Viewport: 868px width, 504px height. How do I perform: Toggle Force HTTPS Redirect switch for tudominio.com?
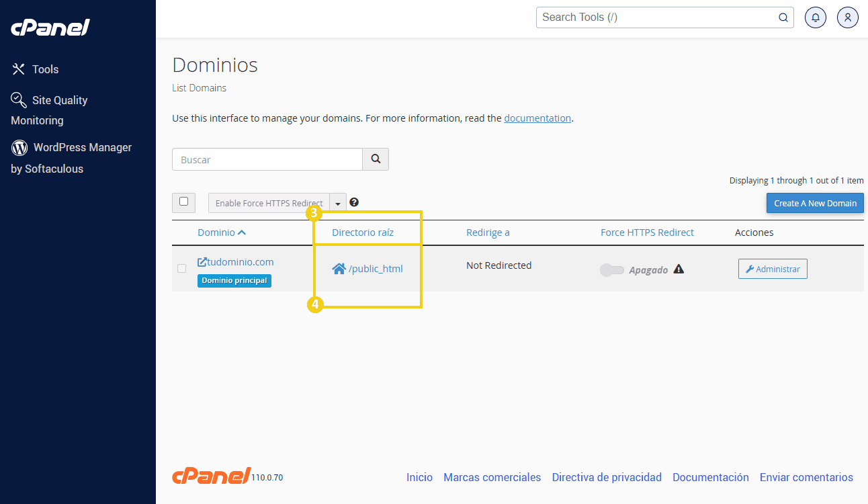(x=611, y=270)
